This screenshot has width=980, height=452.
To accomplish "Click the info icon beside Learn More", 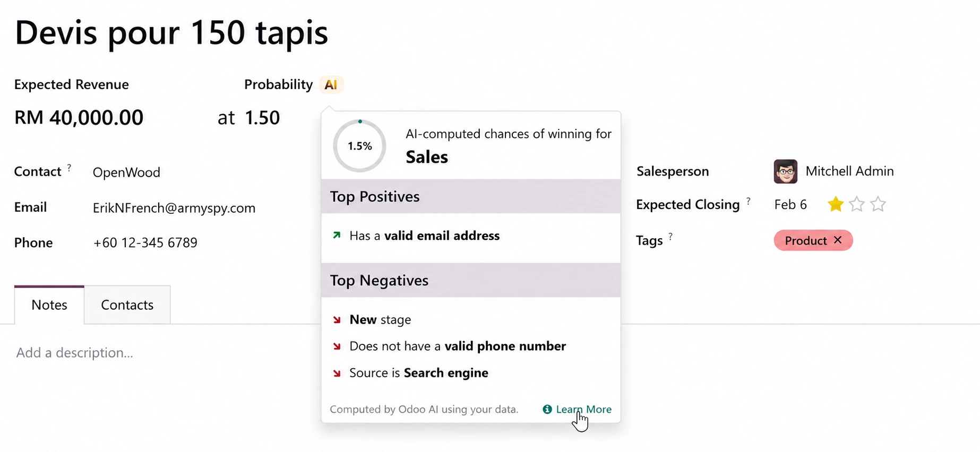I will (547, 409).
